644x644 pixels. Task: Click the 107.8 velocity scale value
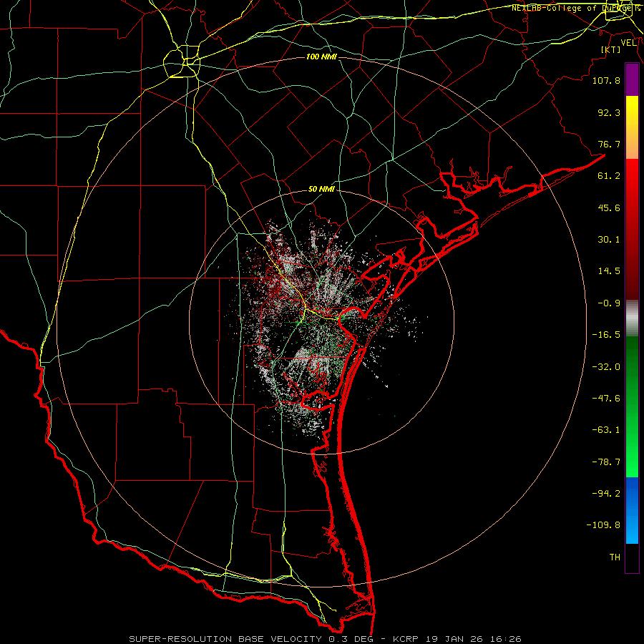point(606,81)
